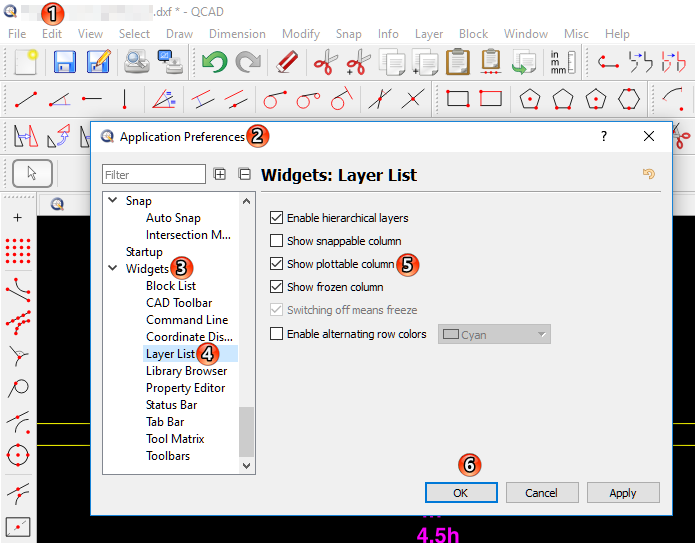695x543 pixels.
Task: Click the Filter input field
Action: coord(154,175)
